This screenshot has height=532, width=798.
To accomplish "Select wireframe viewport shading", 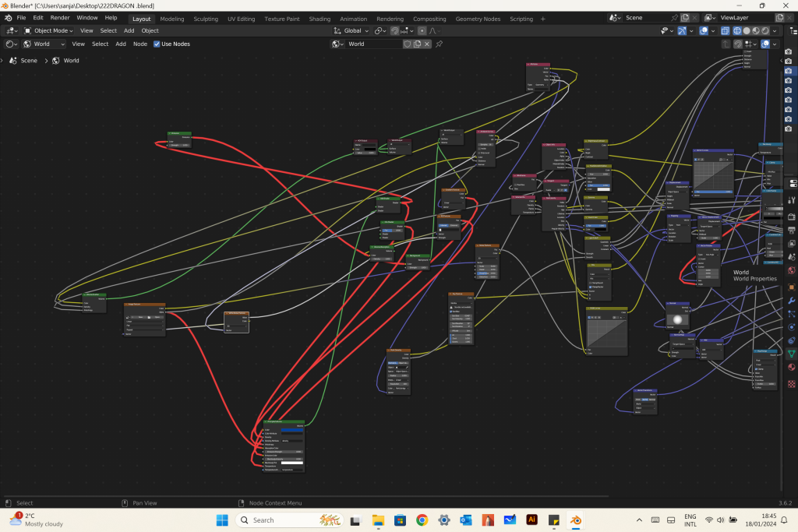I will (x=737, y=30).
